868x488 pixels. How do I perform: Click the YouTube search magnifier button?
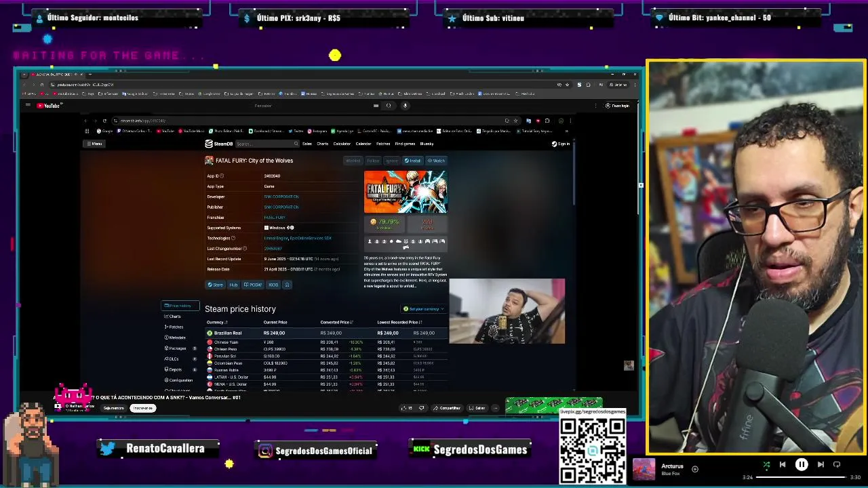(389, 106)
